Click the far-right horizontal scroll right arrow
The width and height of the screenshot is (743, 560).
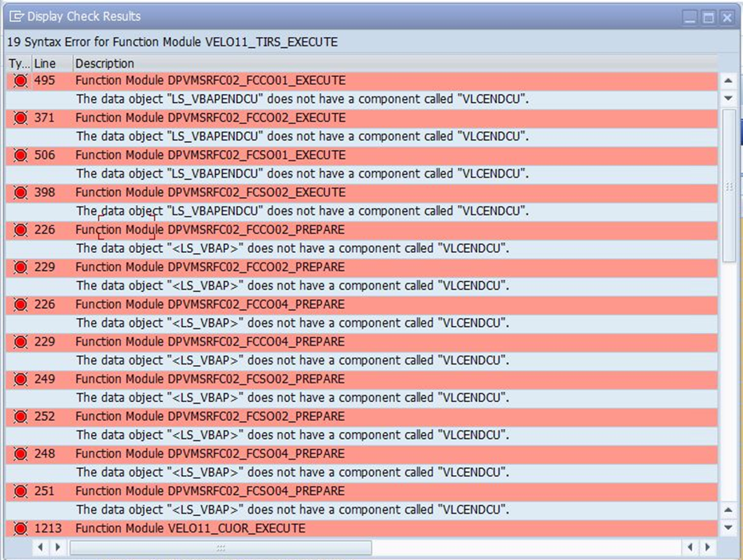tap(708, 547)
